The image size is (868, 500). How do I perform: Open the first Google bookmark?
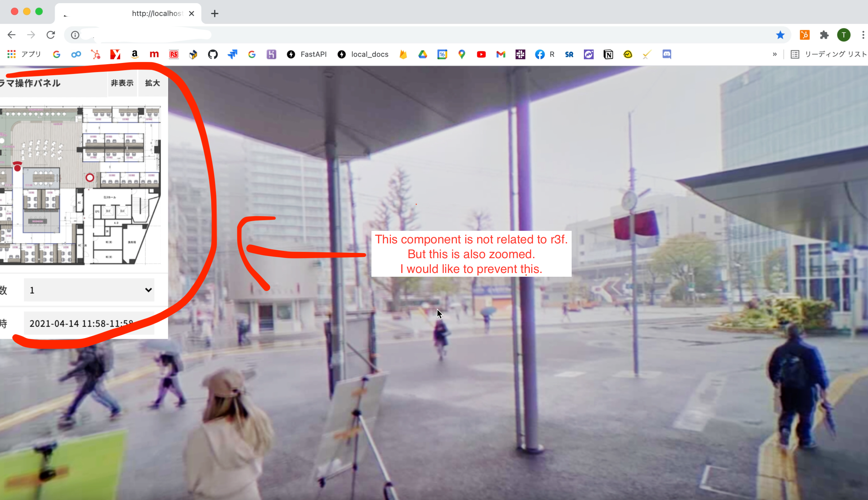pos(57,54)
